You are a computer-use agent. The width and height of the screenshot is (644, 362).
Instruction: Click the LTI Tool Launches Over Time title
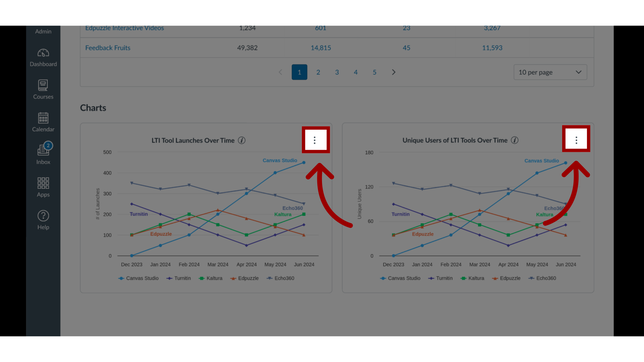[193, 140]
